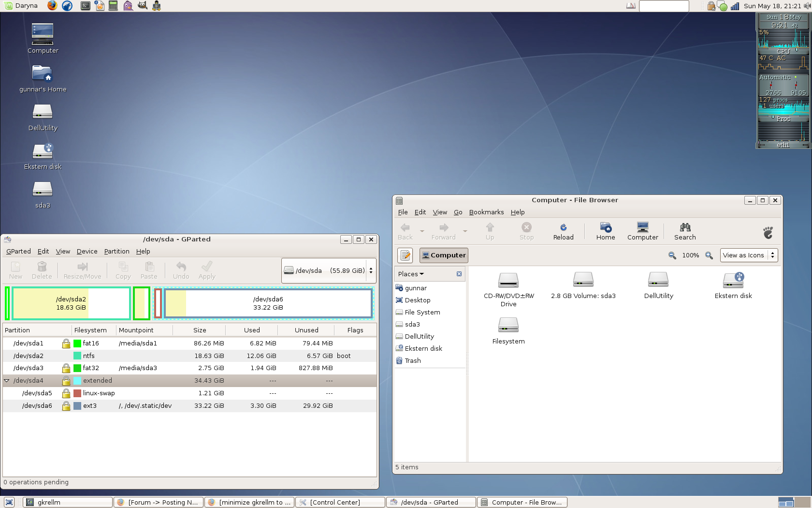Click the Computer toolbar icon in File Browser
Viewport: 812px width, 508px height.
643,231
